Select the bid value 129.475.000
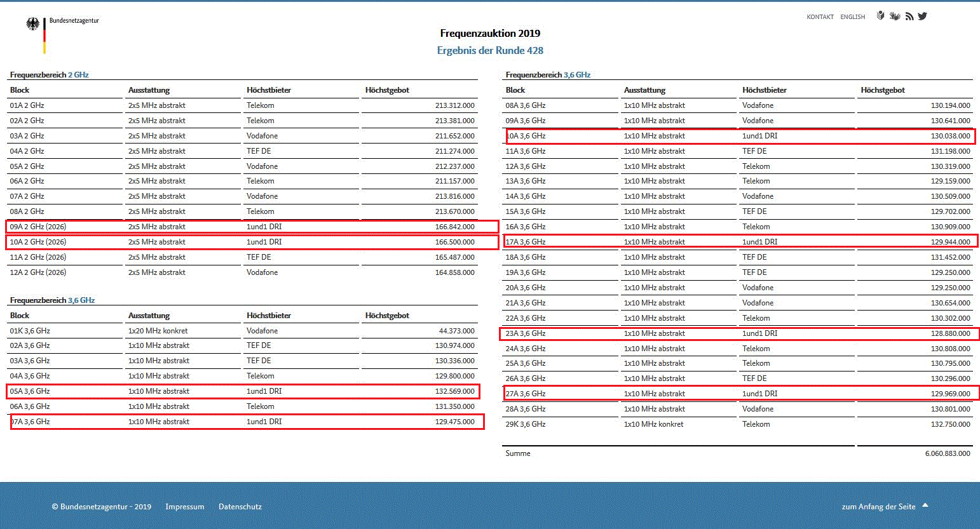The width and height of the screenshot is (980, 529). pos(455,422)
